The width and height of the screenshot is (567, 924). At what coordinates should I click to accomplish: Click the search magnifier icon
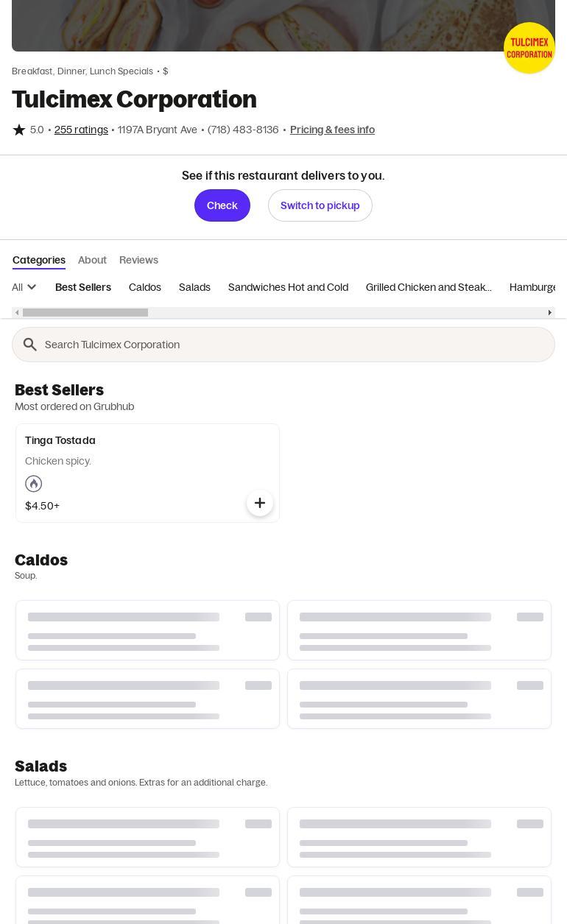pyautogui.click(x=30, y=345)
